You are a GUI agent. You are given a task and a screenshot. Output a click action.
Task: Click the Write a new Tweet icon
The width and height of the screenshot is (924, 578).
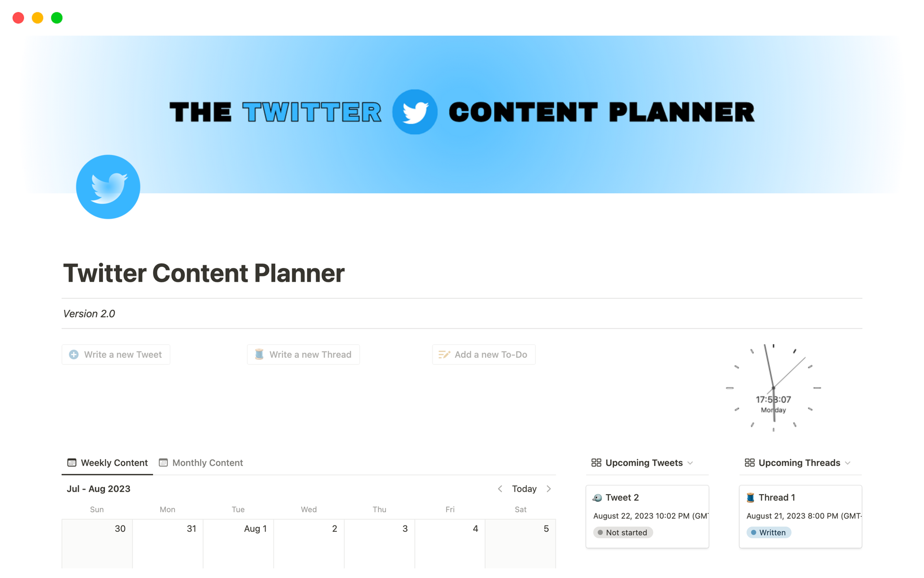click(74, 354)
